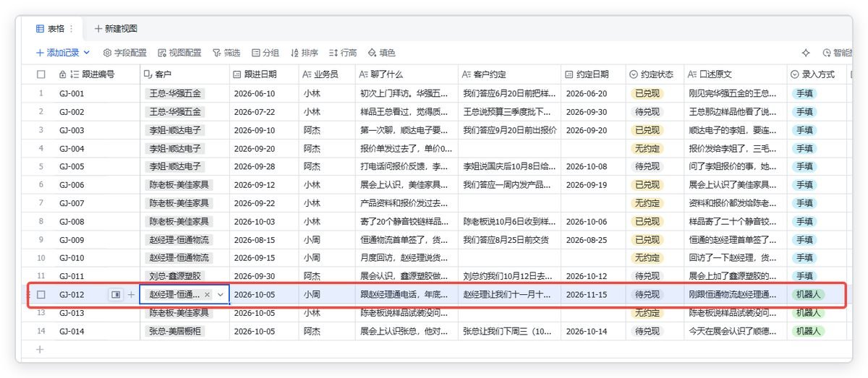Open the 排序 sort tool

(x=304, y=53)
